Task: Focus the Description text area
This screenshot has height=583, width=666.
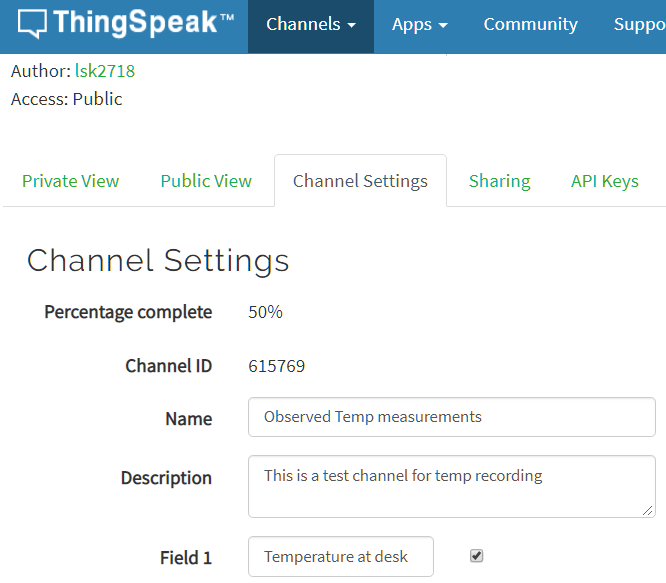Action: [451, 486]
